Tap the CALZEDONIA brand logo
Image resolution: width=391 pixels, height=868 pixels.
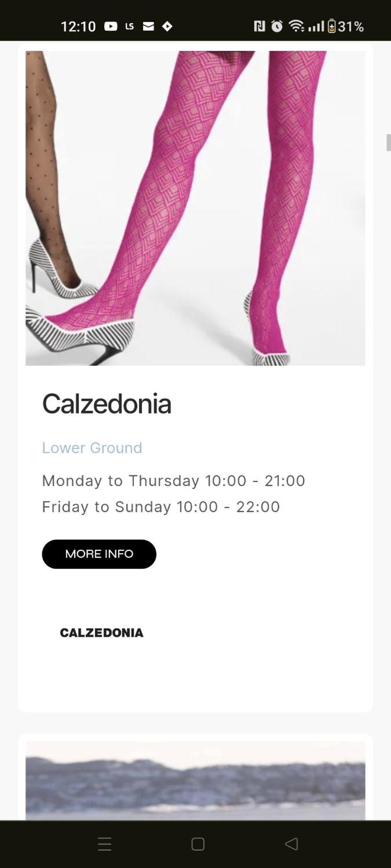point(102,633)
